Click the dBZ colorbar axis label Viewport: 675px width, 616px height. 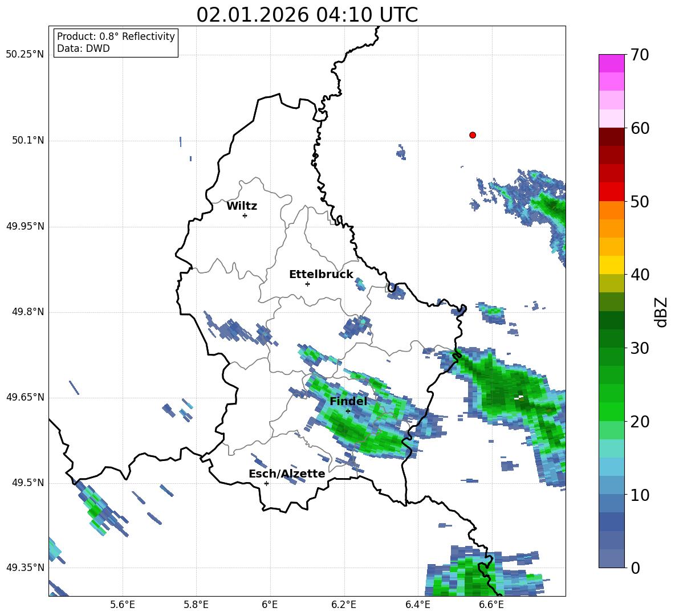[662, 312]
